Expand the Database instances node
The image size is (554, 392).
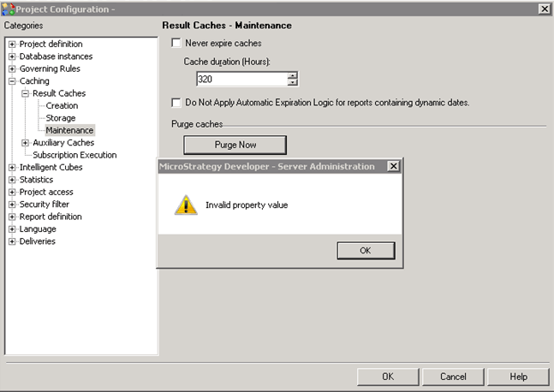coord(12,56)
